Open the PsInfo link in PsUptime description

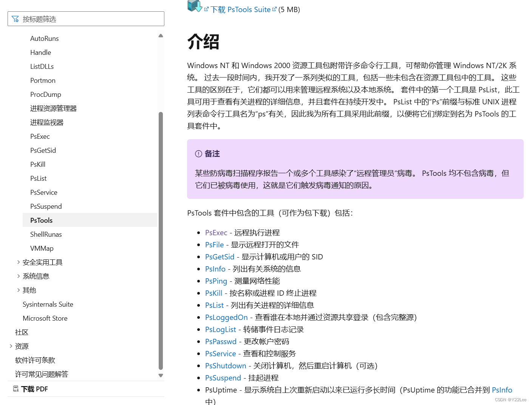(x=502, y=390)
